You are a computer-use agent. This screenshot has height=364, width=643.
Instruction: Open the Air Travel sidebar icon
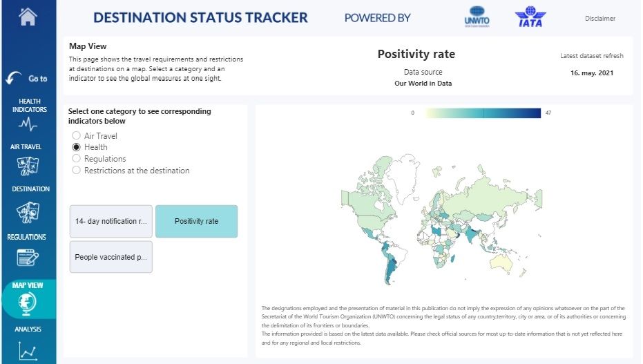click(x=28, y=166)
